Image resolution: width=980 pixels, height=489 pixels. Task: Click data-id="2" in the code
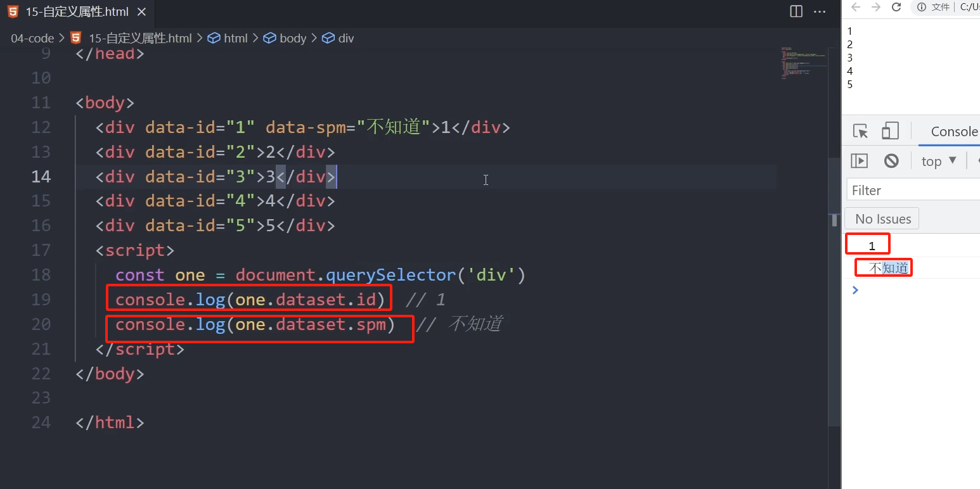pos(200,152)
